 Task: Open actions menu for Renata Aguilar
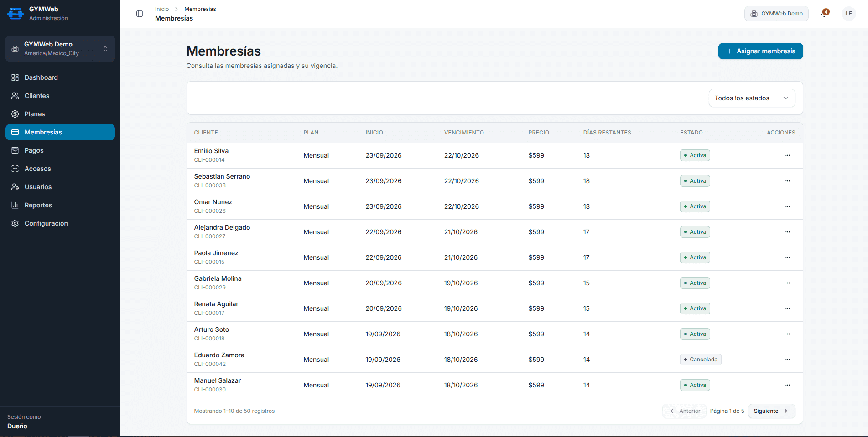[787, 308]
